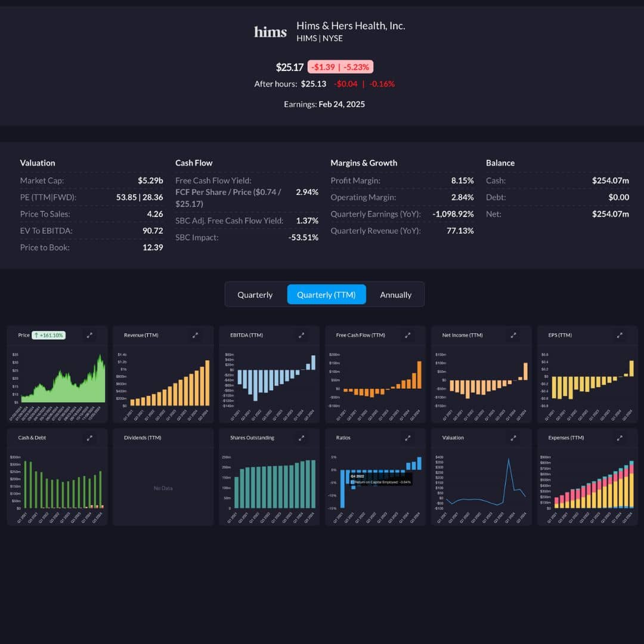Switch to the Quarterly view

coord(255,295)
